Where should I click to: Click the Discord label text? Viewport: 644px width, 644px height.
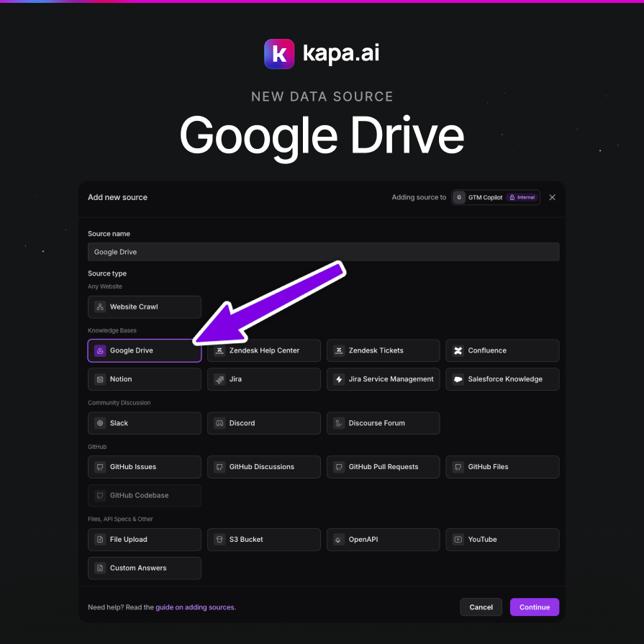[242, 423]
